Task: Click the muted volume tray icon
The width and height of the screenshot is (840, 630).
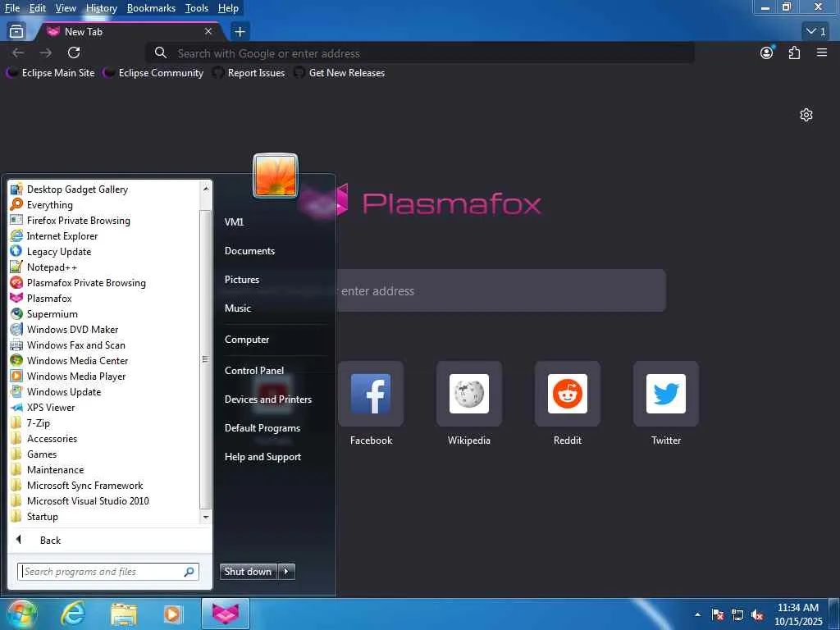Action: 757,614
